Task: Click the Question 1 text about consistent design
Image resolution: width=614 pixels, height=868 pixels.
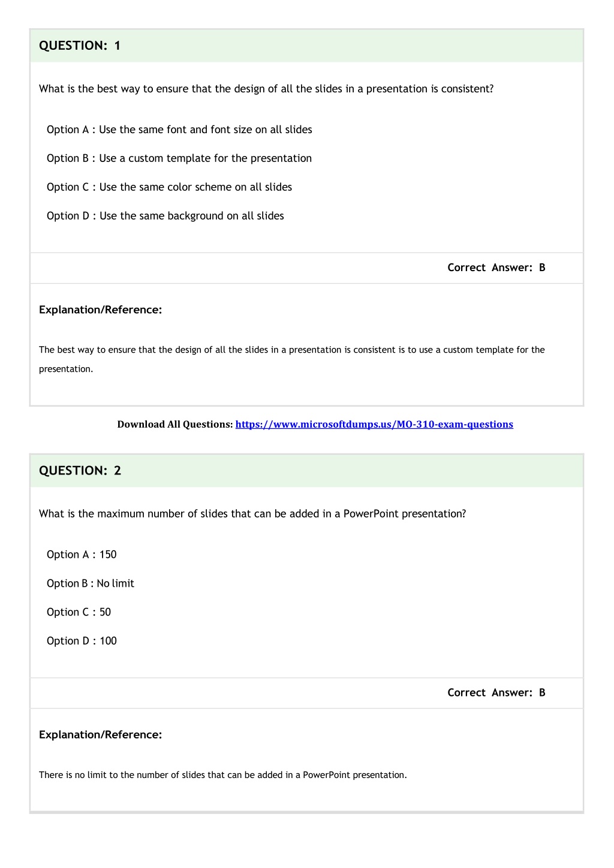Action: tap(266, 89)
